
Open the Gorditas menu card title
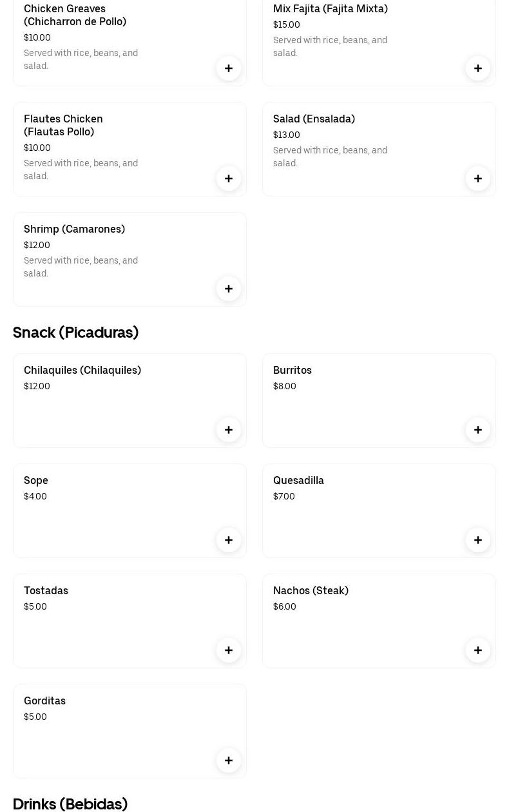(44, 701)
